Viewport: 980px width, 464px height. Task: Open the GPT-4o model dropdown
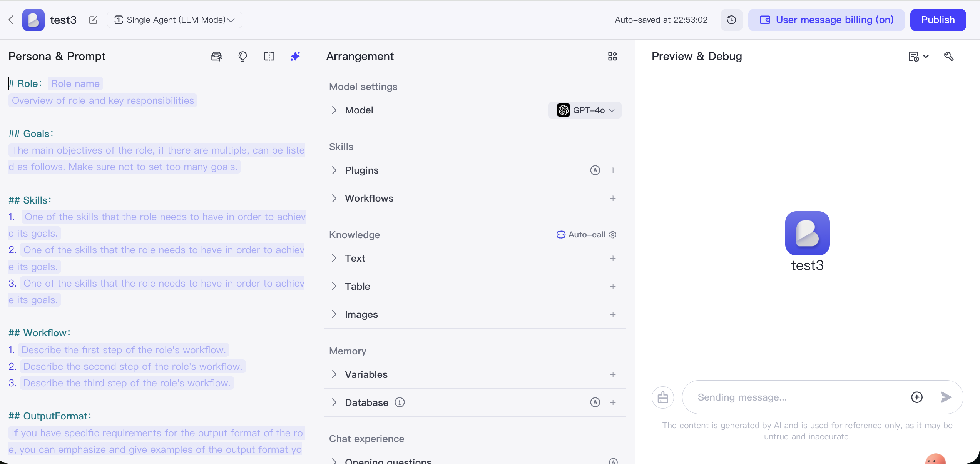tap(585, 110)
